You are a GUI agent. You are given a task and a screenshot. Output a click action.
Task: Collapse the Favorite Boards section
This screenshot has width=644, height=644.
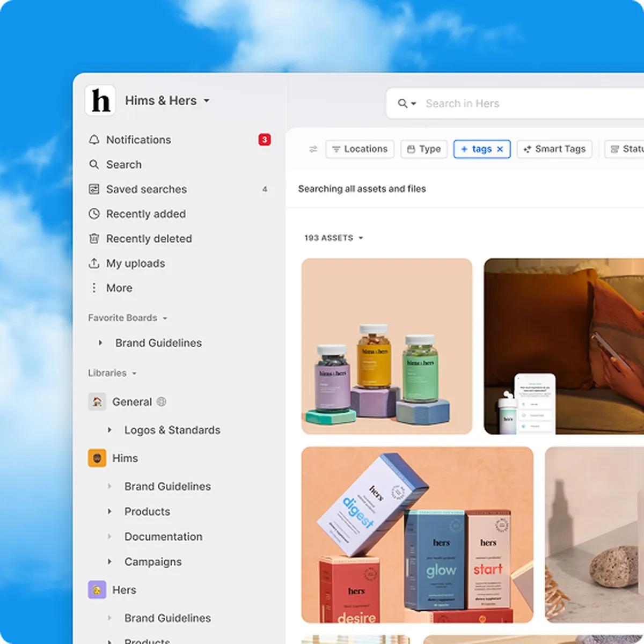[128, 318]
